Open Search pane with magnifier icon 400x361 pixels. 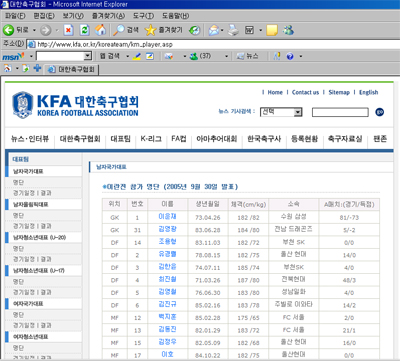tap(119, 30)
